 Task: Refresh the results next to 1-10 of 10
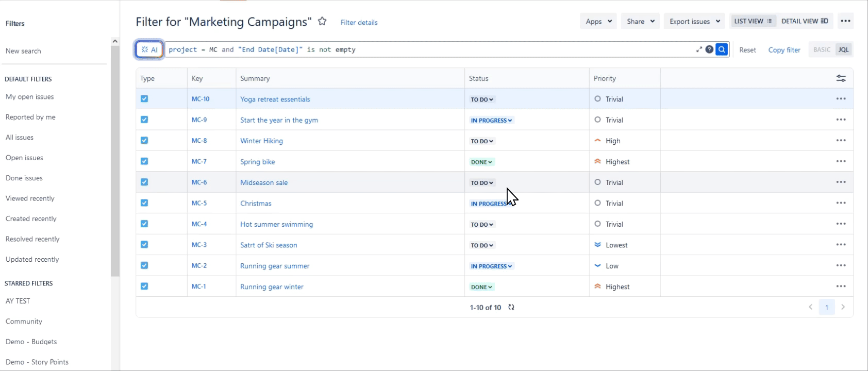click(511, 307)
